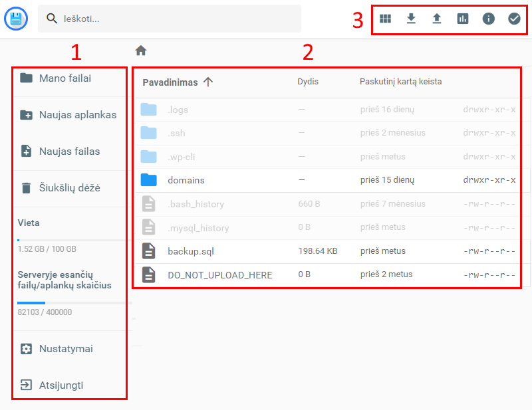Sort by Dydis column header

click(x=308, y=82)
